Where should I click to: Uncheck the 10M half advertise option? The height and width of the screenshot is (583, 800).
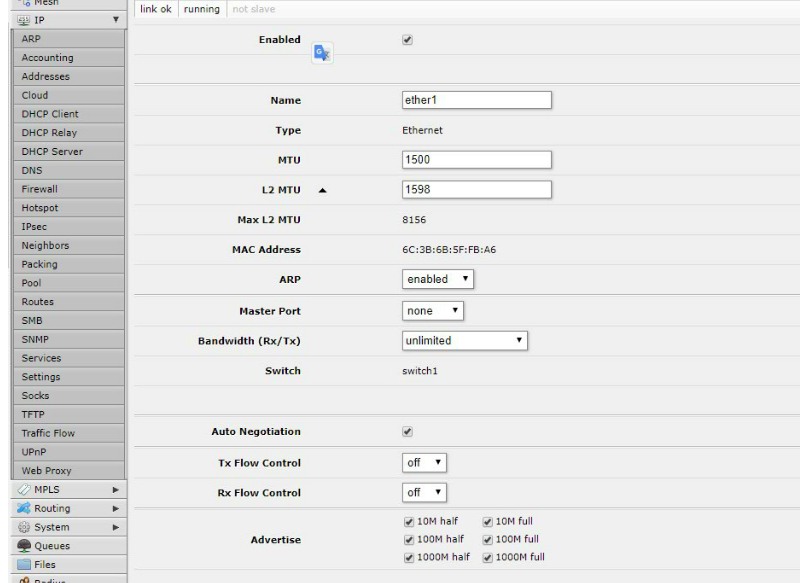[x=407, y=521]
